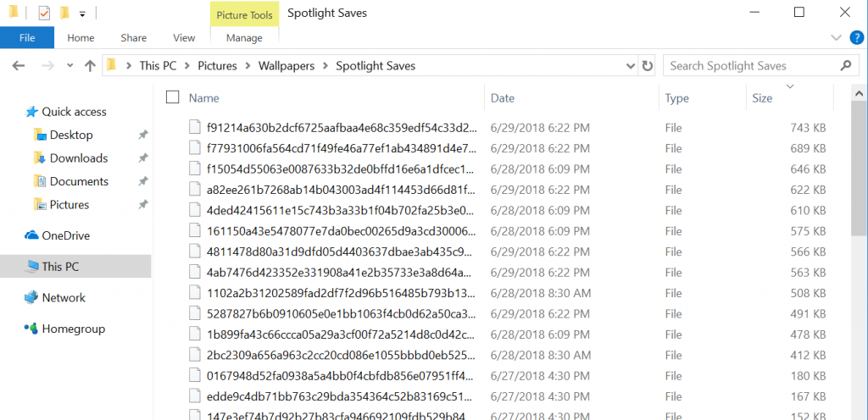Click the pin icon beside Pictures
Image resolution: width=868 pixels, height=420 pixels.
[x=142, y=204]
